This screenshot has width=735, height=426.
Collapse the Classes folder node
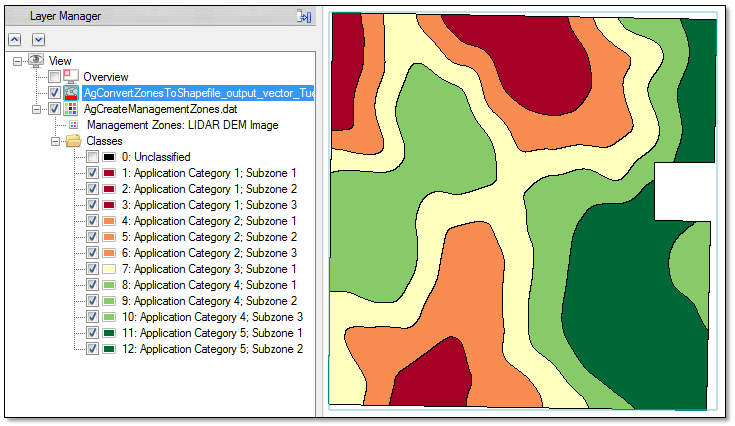pyautogui.click(x=55, y=141)
